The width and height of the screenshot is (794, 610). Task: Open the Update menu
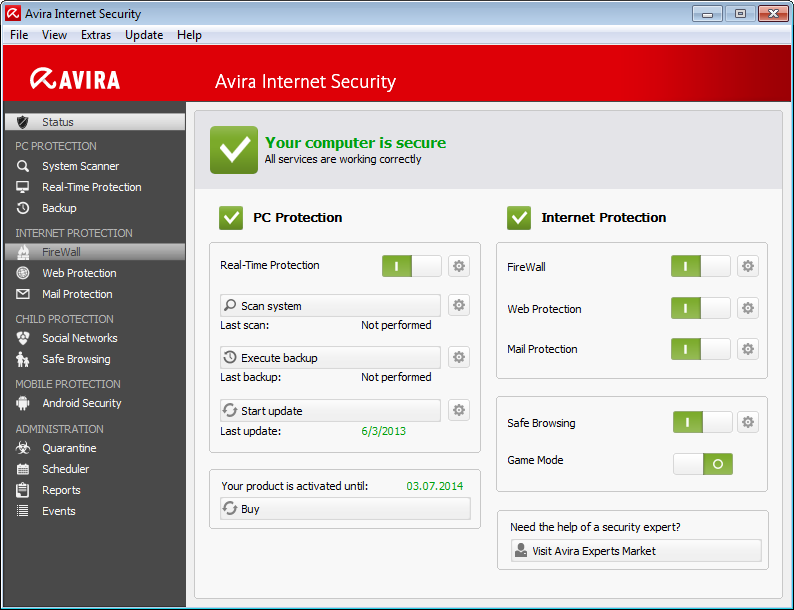pos(144,35)
